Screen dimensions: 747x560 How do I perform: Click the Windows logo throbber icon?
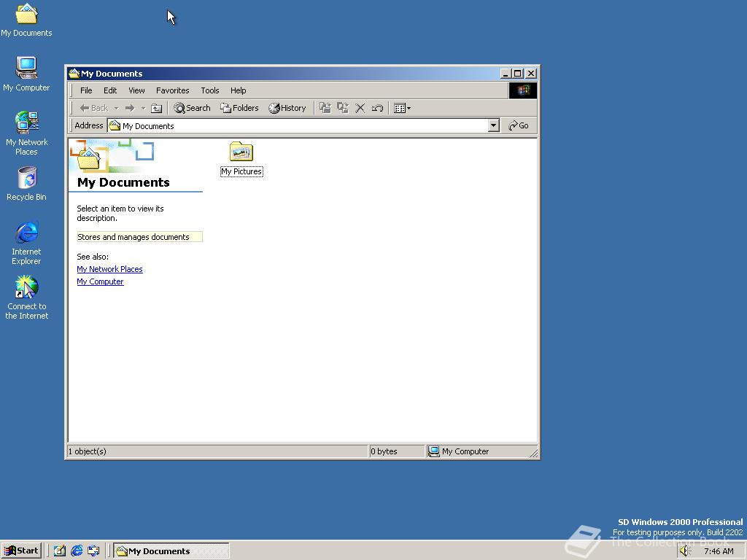[522, 90]
